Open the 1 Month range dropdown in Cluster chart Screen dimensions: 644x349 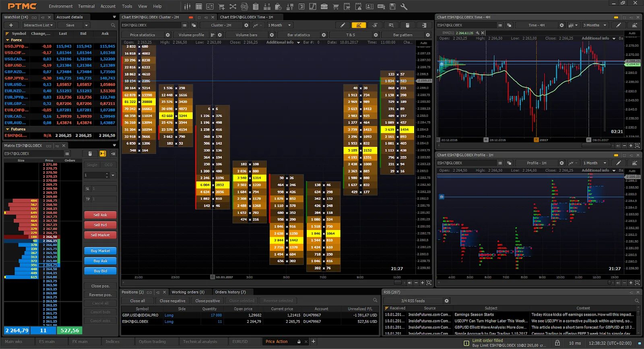279,25
